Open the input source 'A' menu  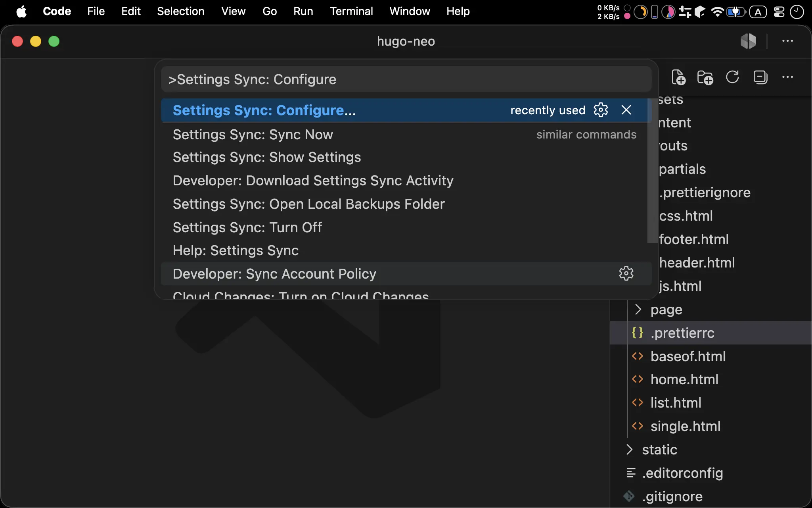(x=758, y=12)
